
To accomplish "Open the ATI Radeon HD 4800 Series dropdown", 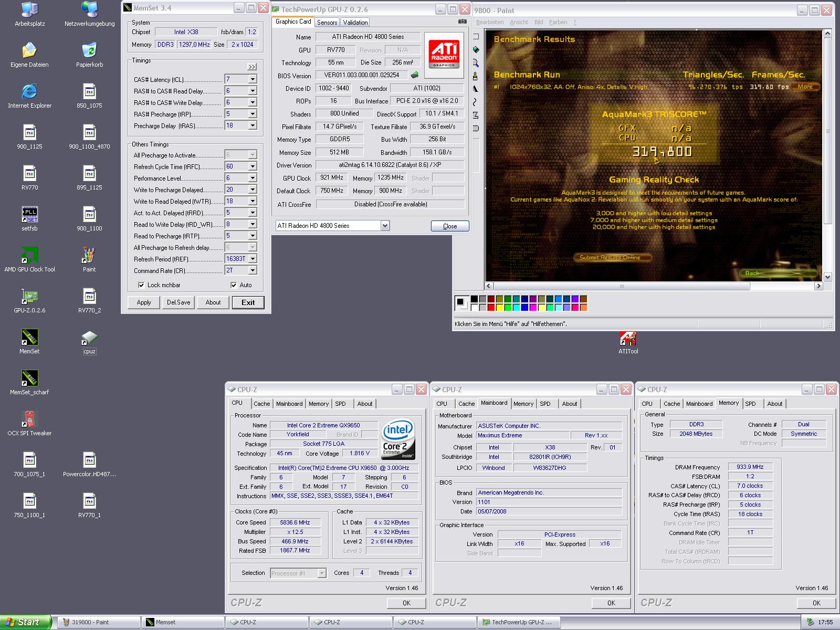I will [x=385, y=226].
